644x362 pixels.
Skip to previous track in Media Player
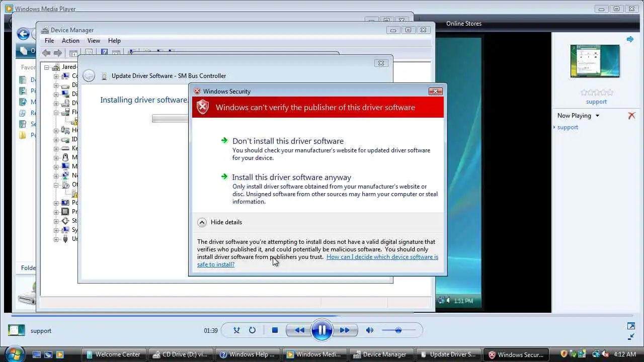[x=299, y=330]
